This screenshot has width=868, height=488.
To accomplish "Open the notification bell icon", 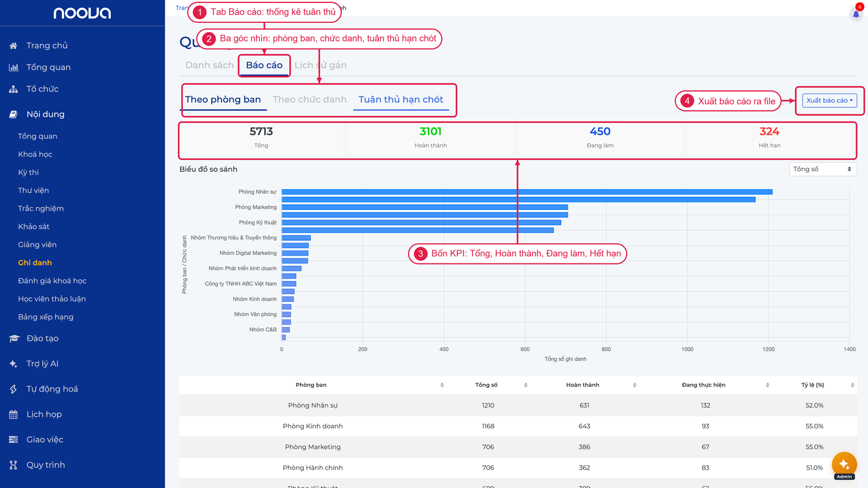I will pyautogui.click(x=856, y=14).
